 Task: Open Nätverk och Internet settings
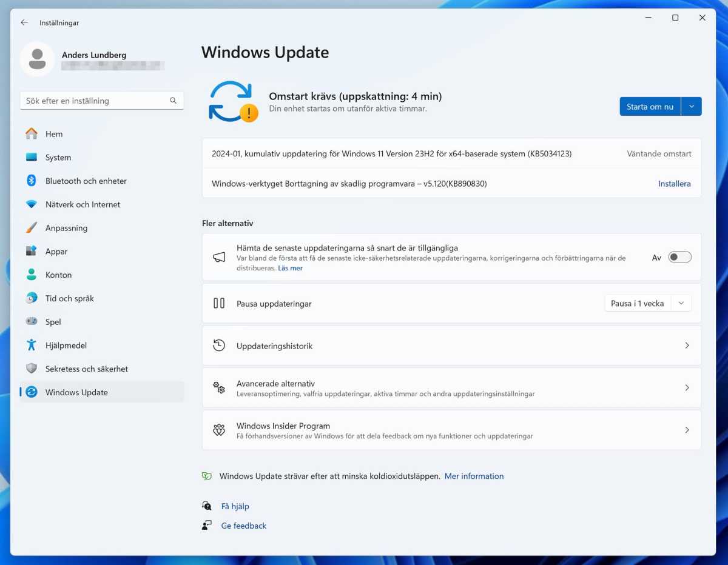(102, 204)
